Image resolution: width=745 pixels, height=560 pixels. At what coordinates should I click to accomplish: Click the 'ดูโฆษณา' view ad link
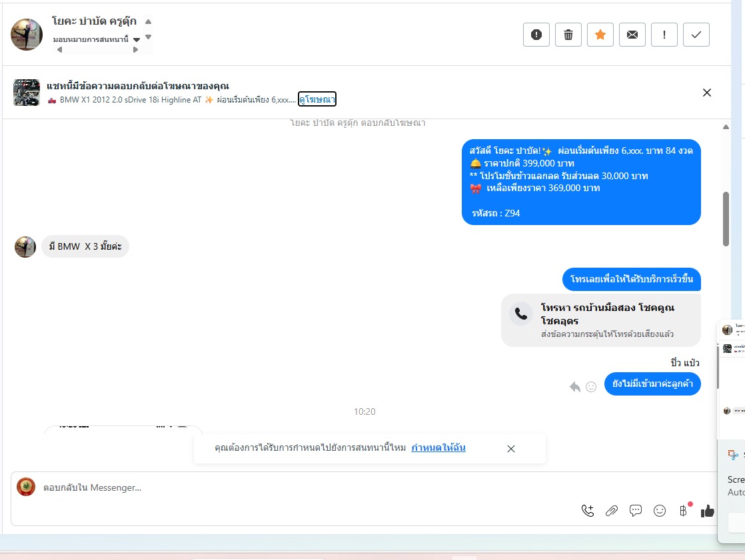click(317, 99)
